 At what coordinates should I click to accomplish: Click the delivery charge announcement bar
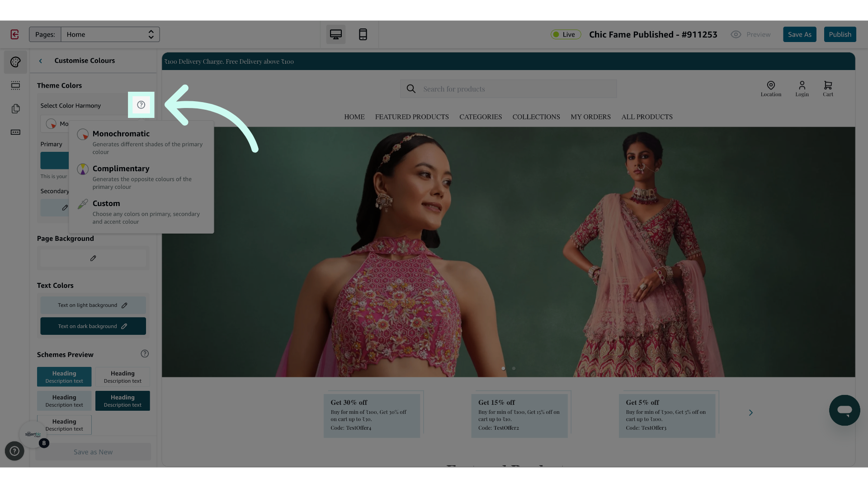[x=509, y=61]
